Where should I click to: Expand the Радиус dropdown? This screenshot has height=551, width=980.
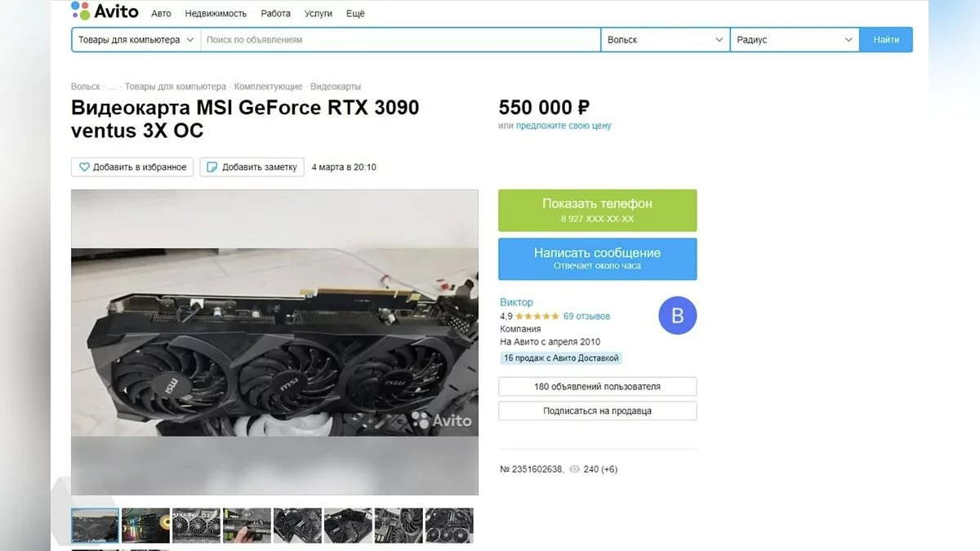pyautogui.click(x=795, y=39)
